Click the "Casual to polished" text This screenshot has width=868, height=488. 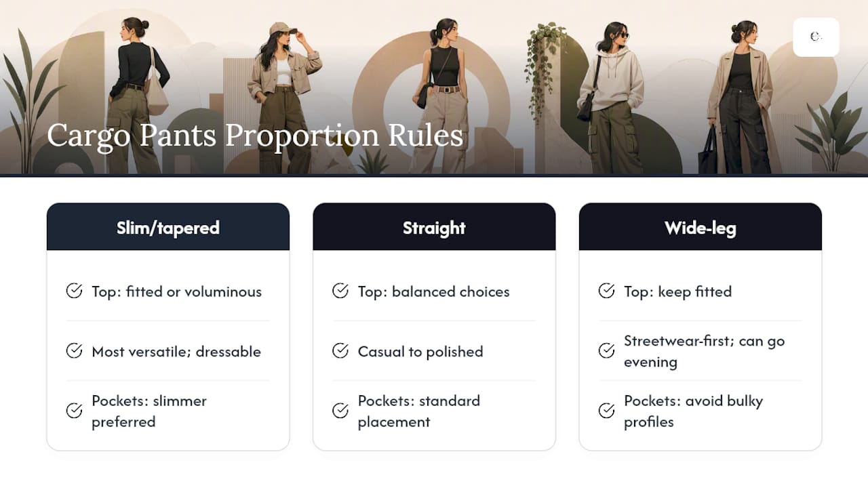pyautogui.click(x=420, y=351)
